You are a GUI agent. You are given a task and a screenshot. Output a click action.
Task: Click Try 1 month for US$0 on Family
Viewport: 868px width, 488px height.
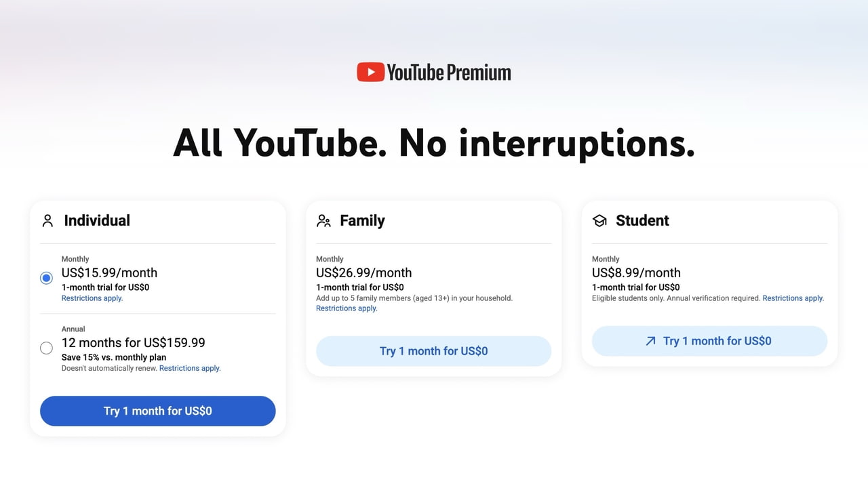[433, 350]
